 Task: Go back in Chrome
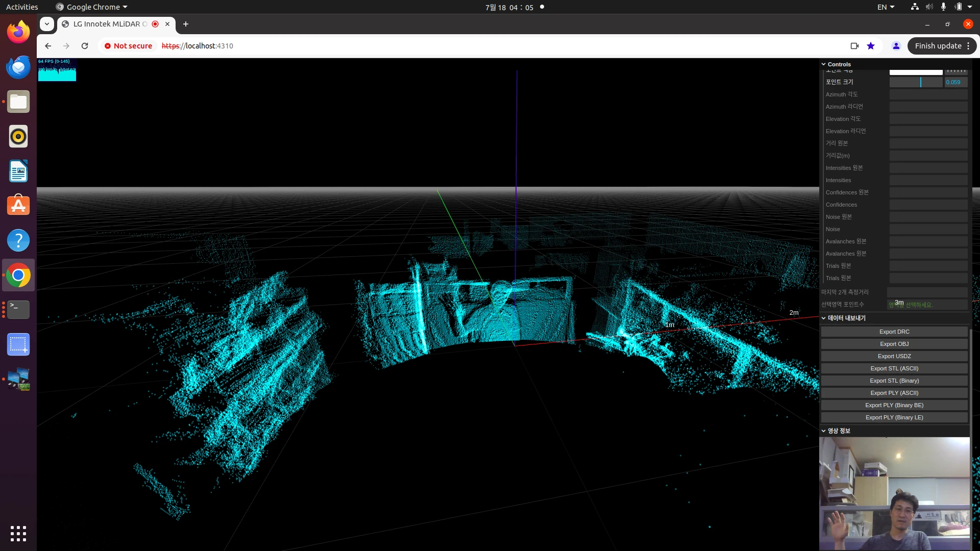48,46
